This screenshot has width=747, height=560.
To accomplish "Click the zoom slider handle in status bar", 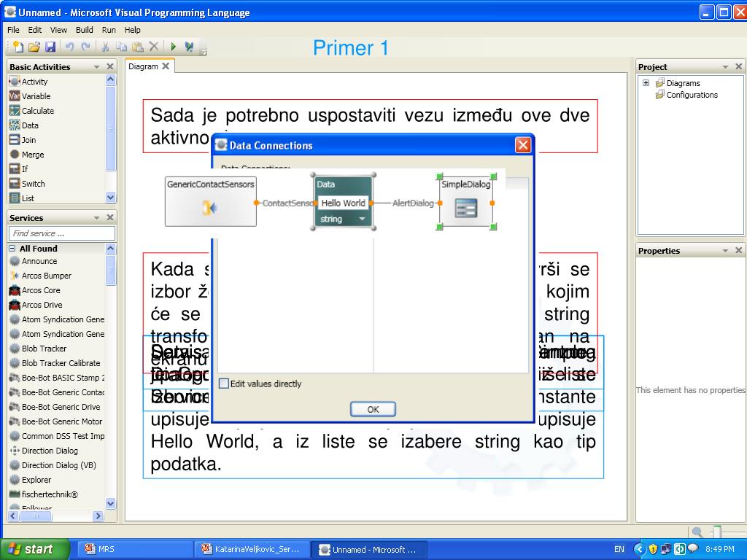I will (718, 532).
